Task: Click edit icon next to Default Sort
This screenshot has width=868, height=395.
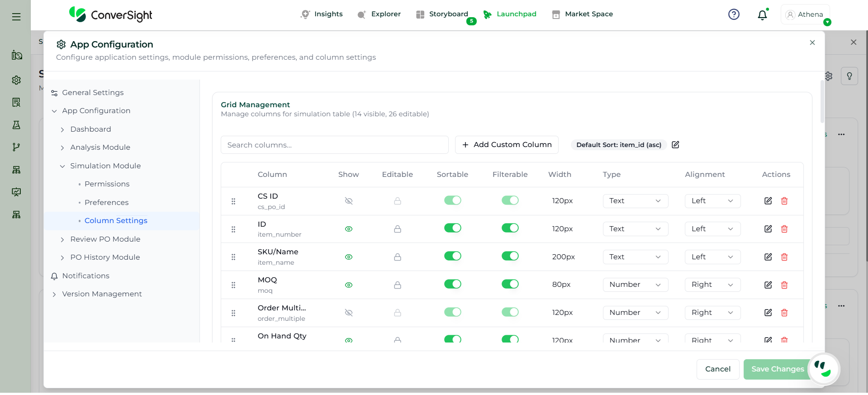Action: coord(675,145)
